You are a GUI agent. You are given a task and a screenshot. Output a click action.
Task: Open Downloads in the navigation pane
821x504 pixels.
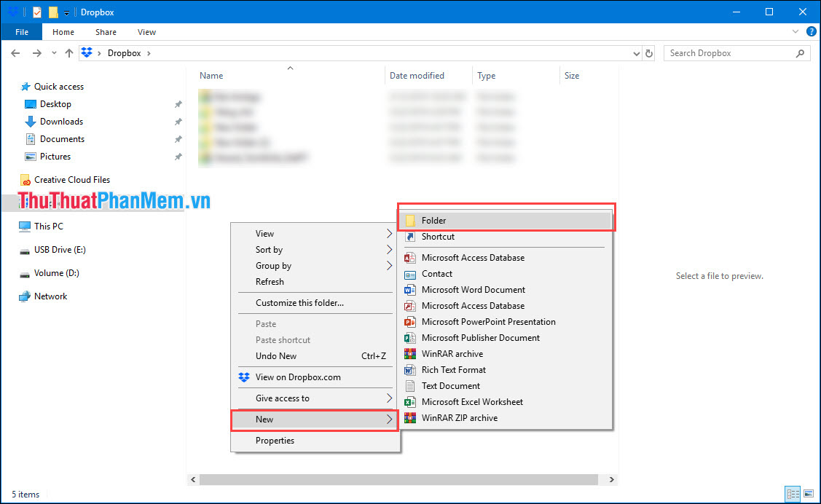(61, 122)
